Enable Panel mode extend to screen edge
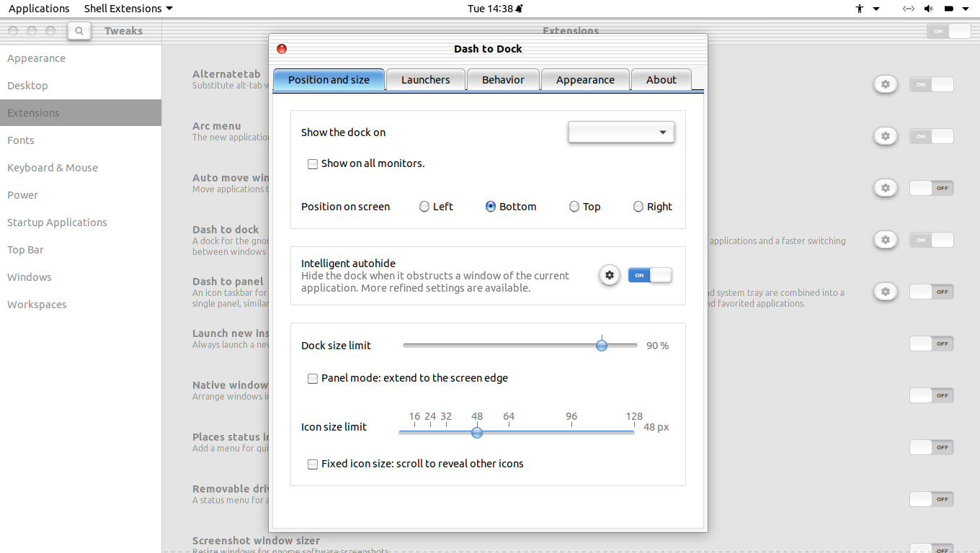The image size is (980, 553). click(x=313, y=379)
